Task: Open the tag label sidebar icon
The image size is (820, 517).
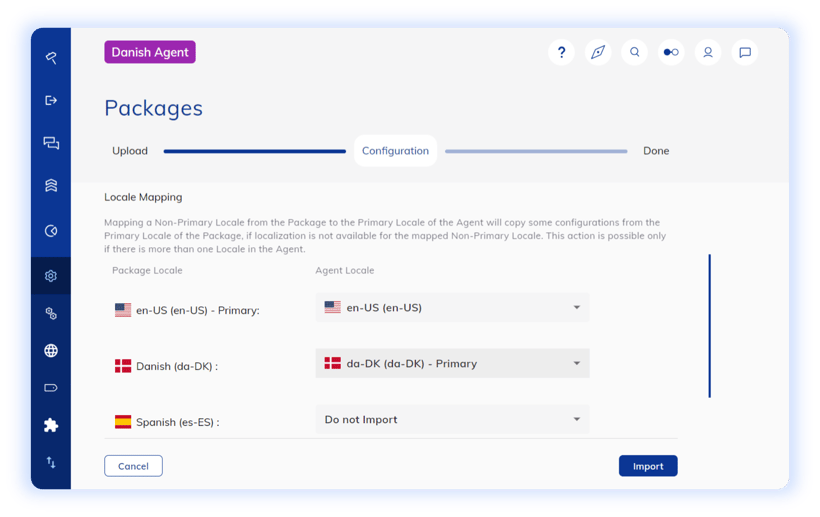Action: 51,388
